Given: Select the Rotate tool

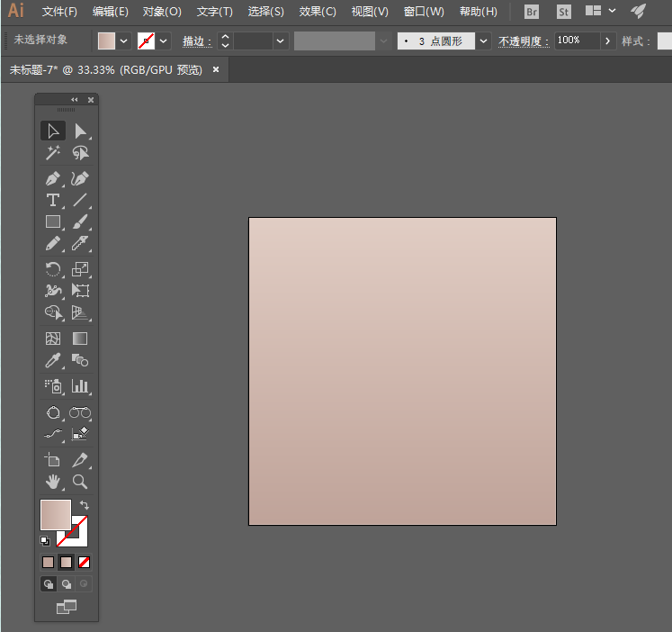Looking at the screenshot, I should point(53,269).
